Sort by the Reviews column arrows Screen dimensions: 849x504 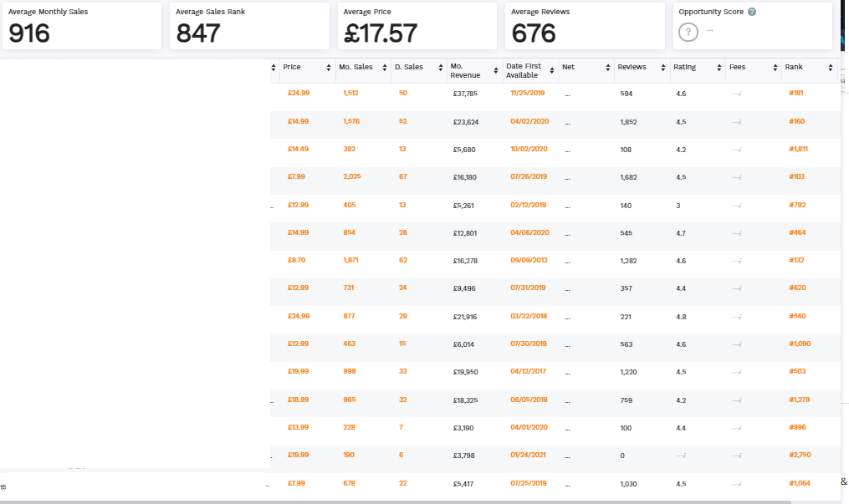(663, 68)
